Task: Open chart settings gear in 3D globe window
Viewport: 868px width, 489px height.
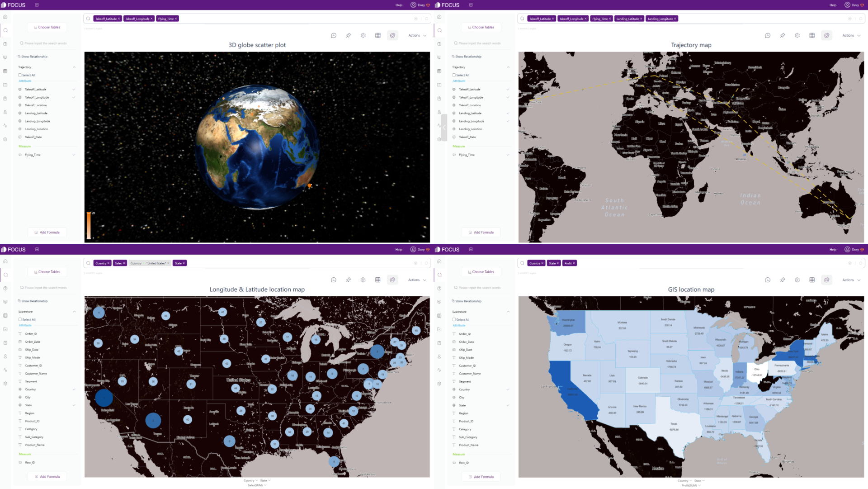Action: (363, 35)
